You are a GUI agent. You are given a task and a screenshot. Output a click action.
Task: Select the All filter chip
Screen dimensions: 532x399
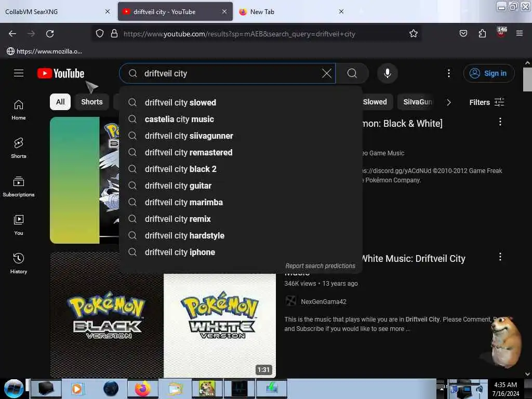pos(60,102)
